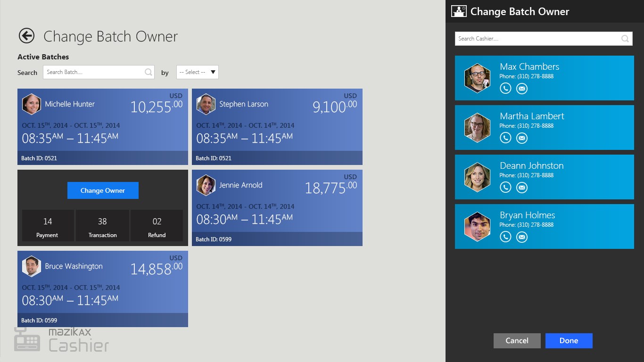
Task: Click into the Search Cashier field
Action: (537, 39)
